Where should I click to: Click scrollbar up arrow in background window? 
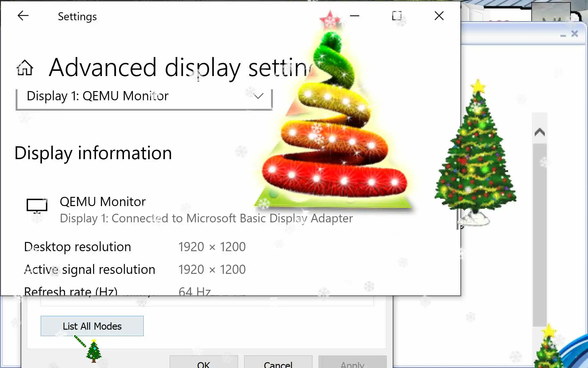click(x=540, y=132)
